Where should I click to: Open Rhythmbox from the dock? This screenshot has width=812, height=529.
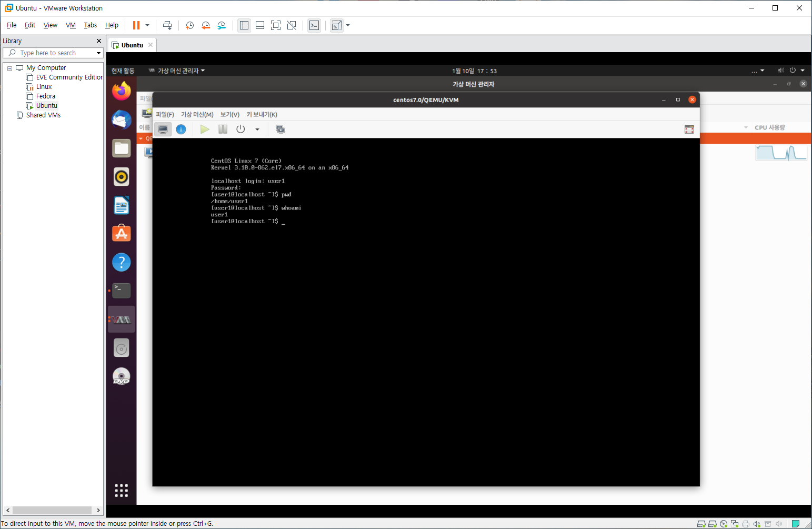pyautogui.click(x=122, y=177)
